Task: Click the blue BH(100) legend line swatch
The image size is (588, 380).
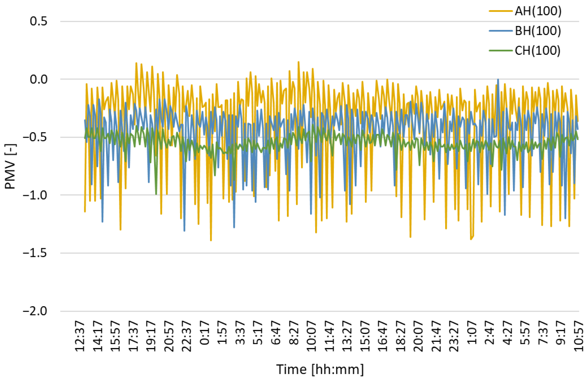Action: (x=500, y=31)
